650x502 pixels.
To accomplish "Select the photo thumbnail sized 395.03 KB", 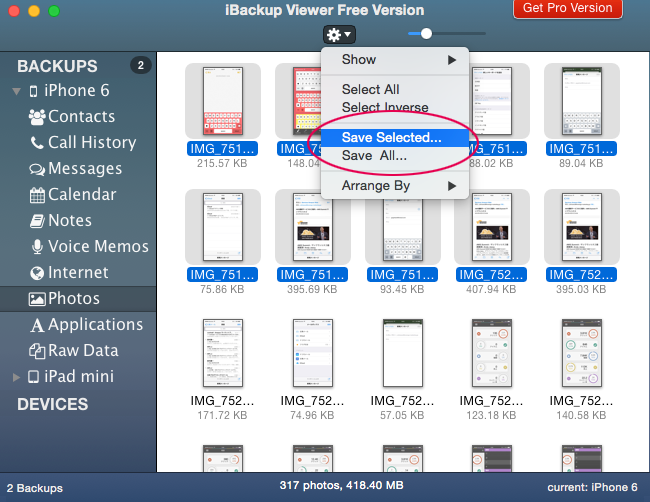I will [582, 227].
